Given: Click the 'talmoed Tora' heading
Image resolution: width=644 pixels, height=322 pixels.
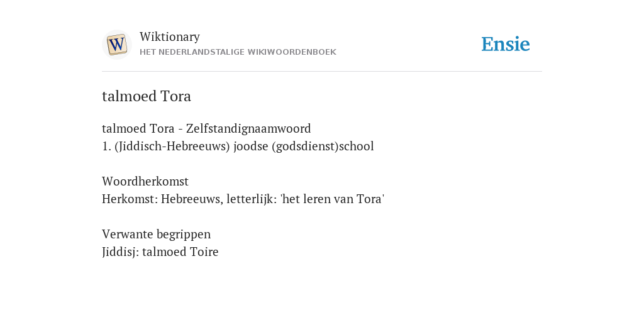Looking at the screenshot, I should (147, 96).
